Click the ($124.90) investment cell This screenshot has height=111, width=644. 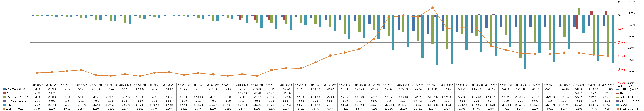click(447, 97)
